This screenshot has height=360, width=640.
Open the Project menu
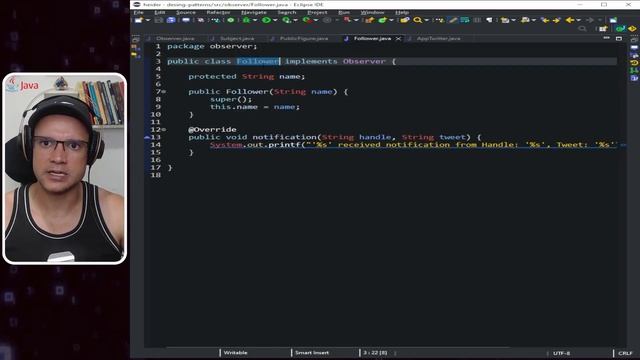click(x=317, y=12)
